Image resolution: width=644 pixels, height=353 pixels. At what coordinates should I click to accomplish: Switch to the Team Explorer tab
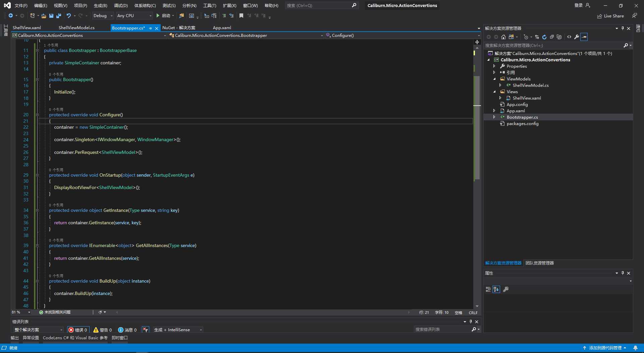[x=540, y=263]
